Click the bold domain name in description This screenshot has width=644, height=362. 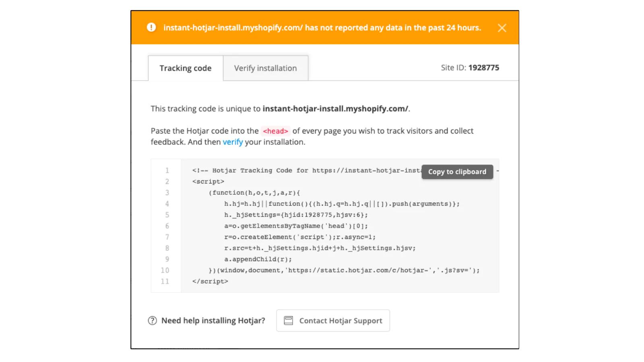[x=335, y=109]
